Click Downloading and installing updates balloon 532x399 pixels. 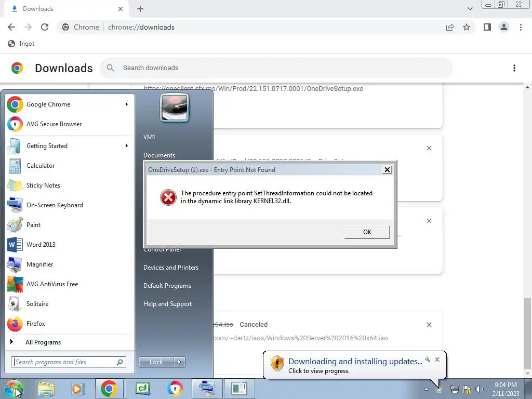[355, 365]
